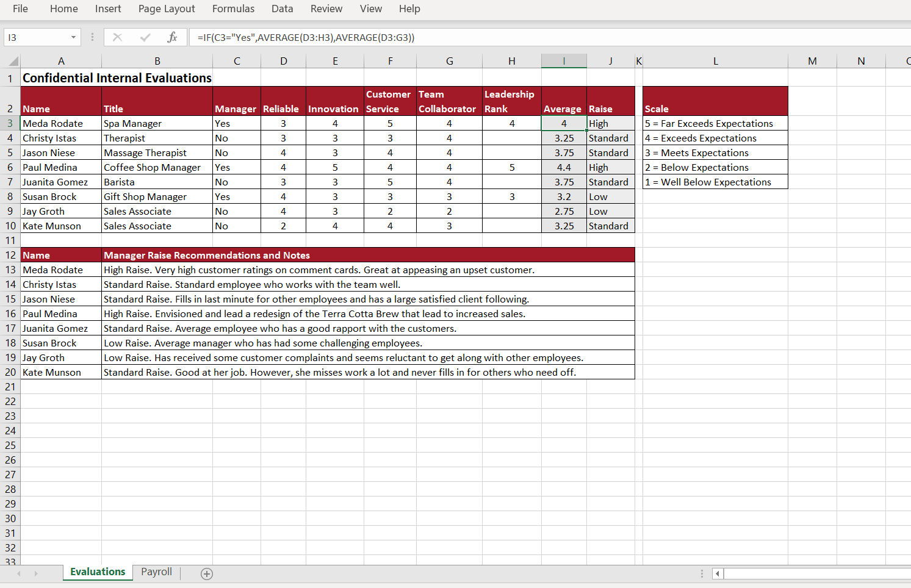Switch to the View tab

[371, 9]
